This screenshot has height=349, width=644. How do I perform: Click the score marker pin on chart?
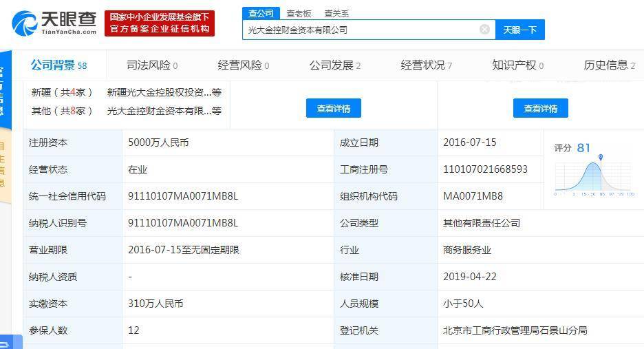coord(601,157)
